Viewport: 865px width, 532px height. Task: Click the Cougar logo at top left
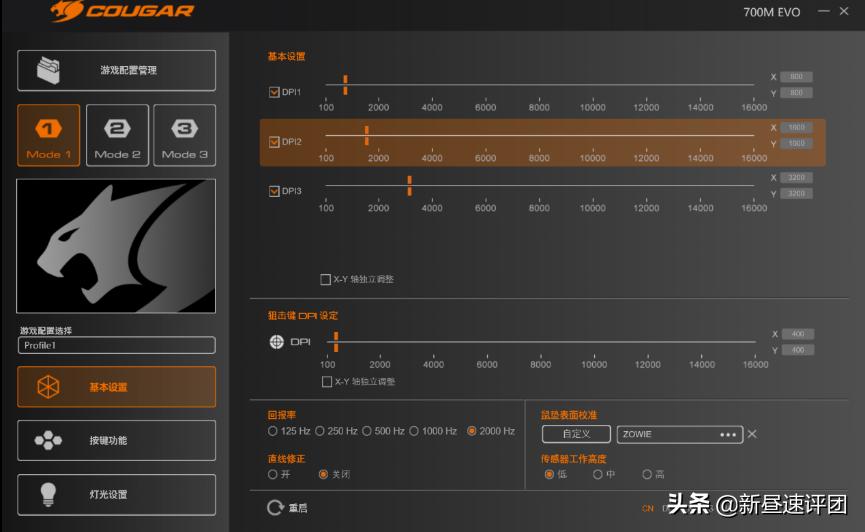click(122, 11)
